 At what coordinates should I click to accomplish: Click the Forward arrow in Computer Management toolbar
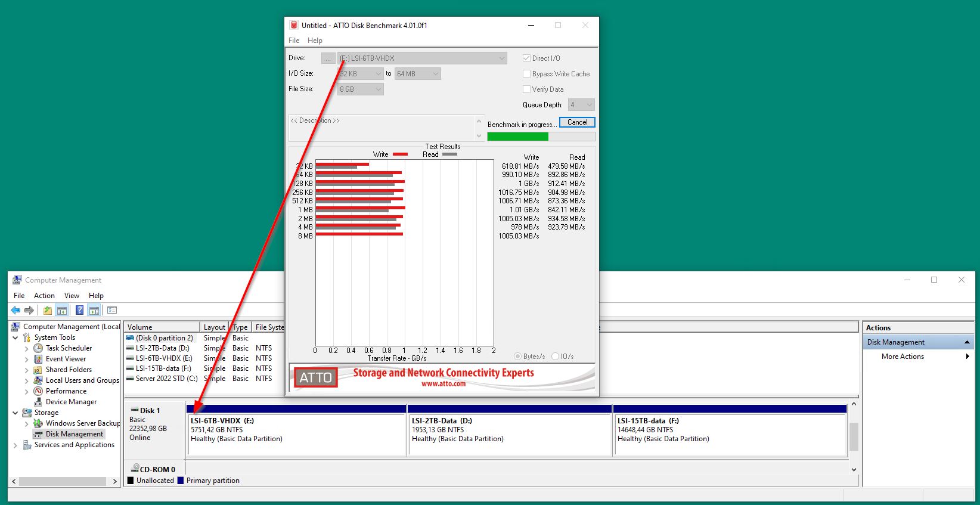click(x=29, y=310)
